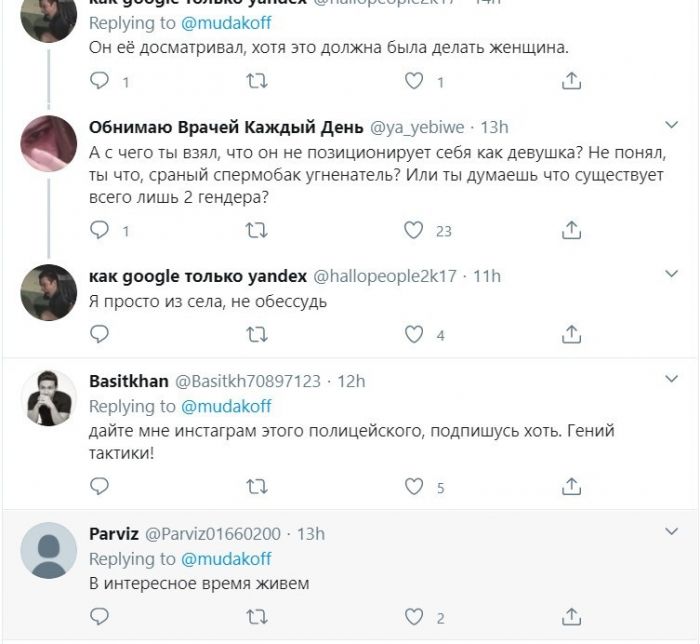Share Basitkhan's tweet

tap(571, 487)
